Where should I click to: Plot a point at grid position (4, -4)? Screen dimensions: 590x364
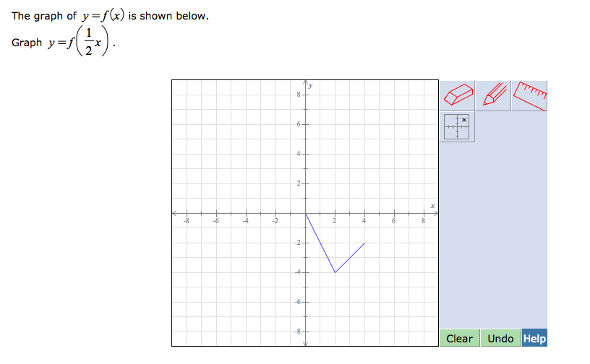tap(364, 272)
